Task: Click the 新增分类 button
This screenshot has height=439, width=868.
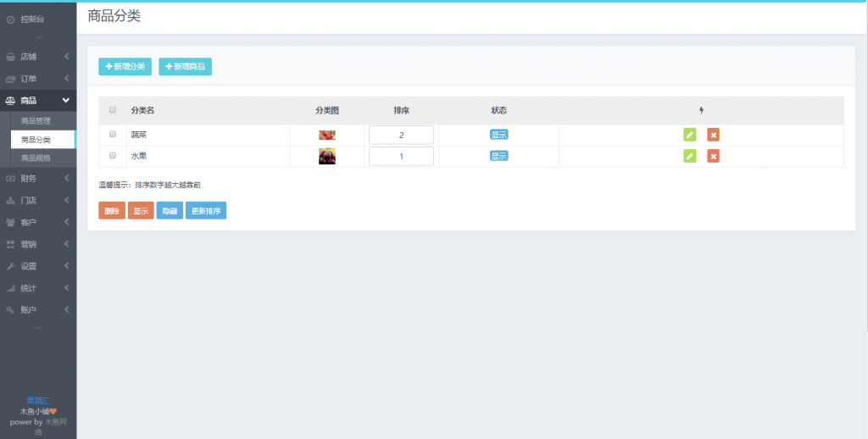Action: tap(125, 67)
